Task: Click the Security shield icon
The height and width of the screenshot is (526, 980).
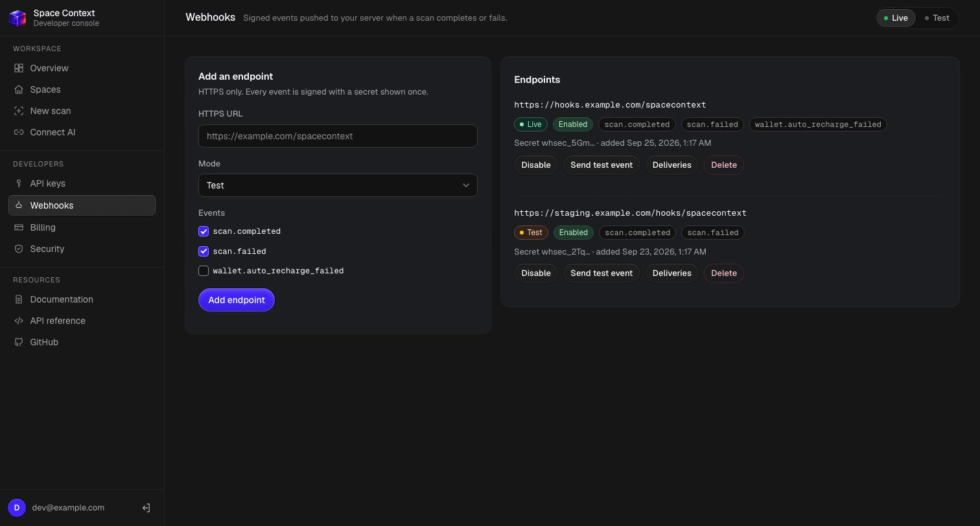Action: [19, 249]
